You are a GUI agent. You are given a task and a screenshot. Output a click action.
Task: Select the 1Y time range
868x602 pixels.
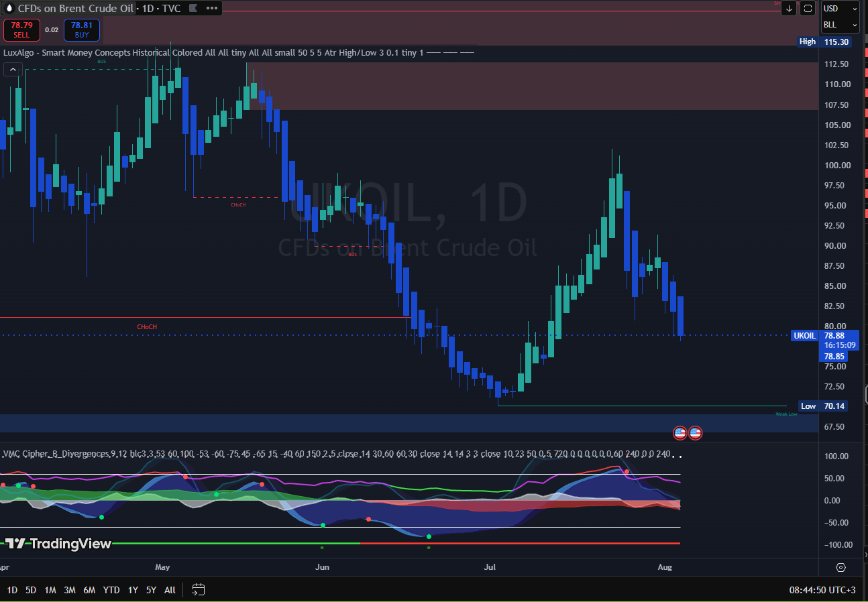133,590
